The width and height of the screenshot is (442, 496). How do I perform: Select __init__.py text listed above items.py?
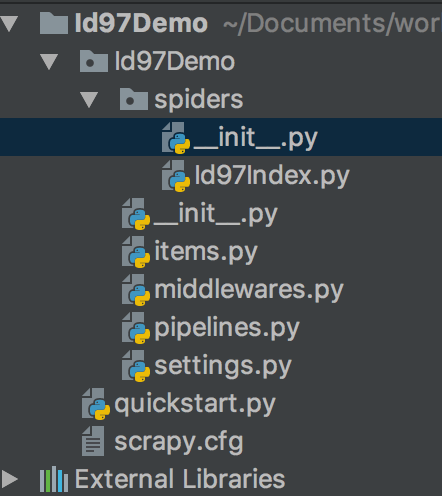coord(216,214)
